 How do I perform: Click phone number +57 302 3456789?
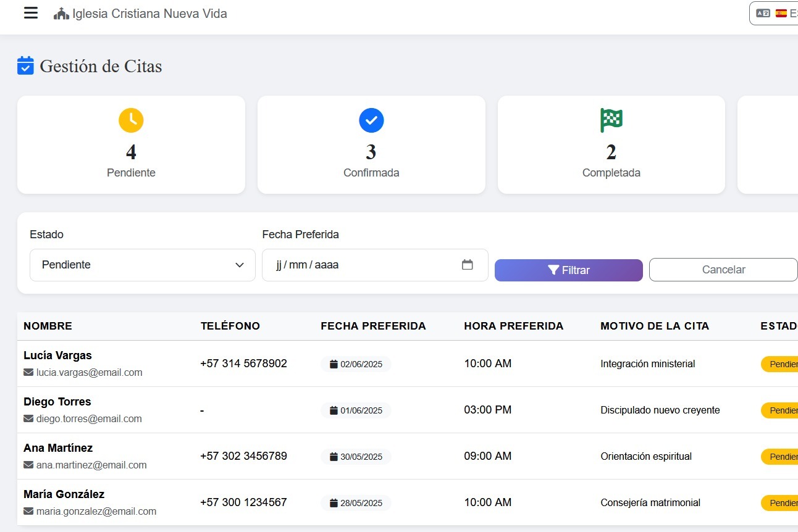tap(243, 456)
